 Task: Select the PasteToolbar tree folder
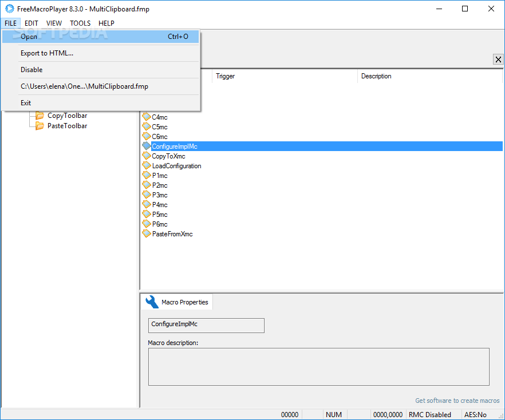[68, 126]
